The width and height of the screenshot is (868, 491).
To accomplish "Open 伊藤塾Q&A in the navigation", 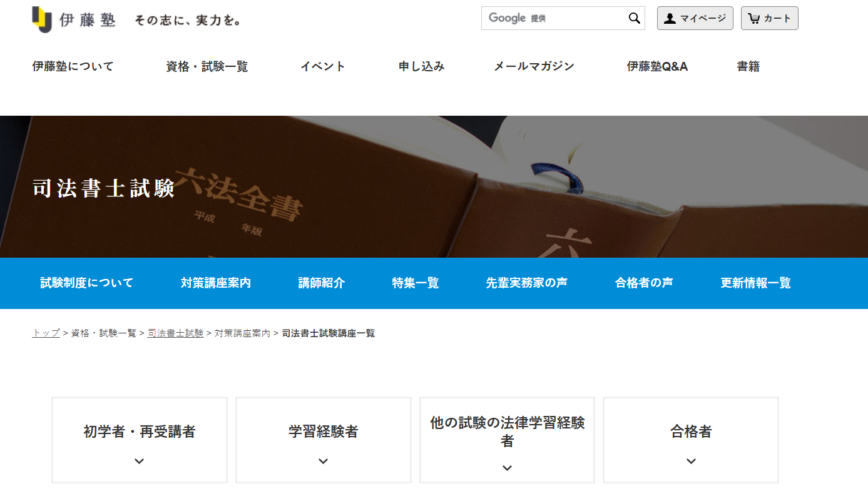I will coord(657,66).
